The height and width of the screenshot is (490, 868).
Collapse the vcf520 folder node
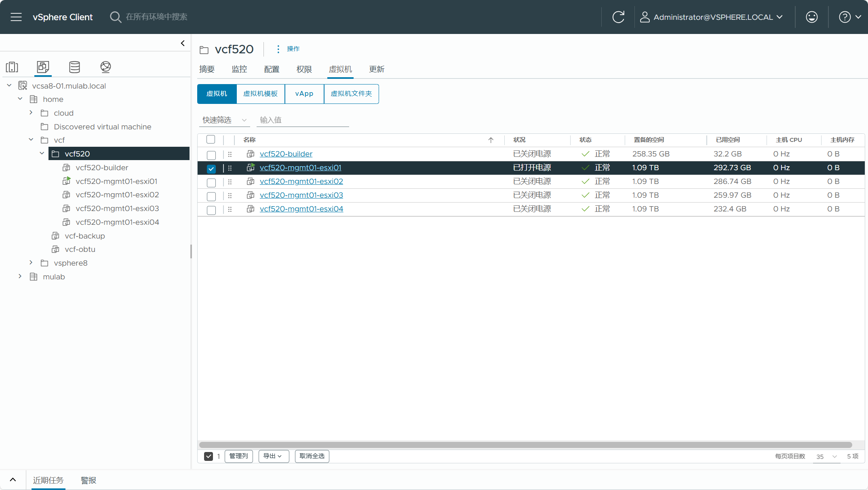coord(42,153)
